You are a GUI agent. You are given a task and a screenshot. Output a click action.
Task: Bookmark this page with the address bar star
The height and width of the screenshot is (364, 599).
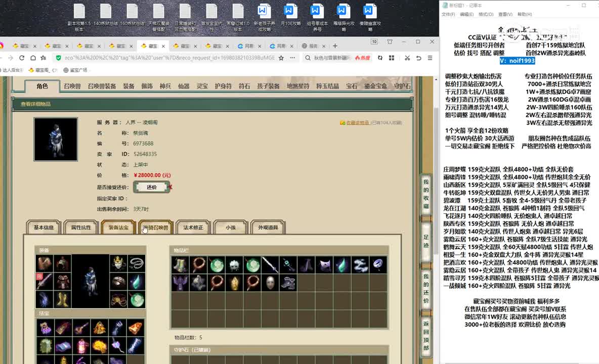(x=281, y=58)
